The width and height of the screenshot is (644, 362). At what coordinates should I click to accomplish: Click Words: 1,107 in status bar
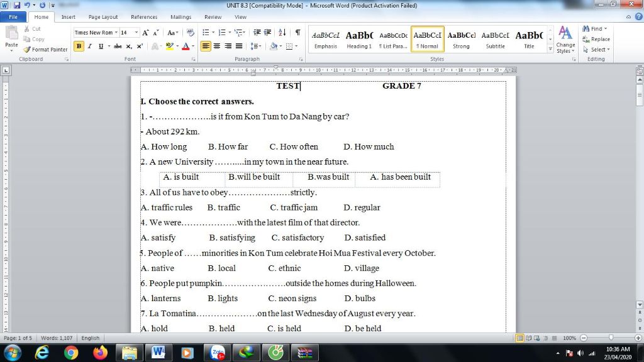(57, 338)
